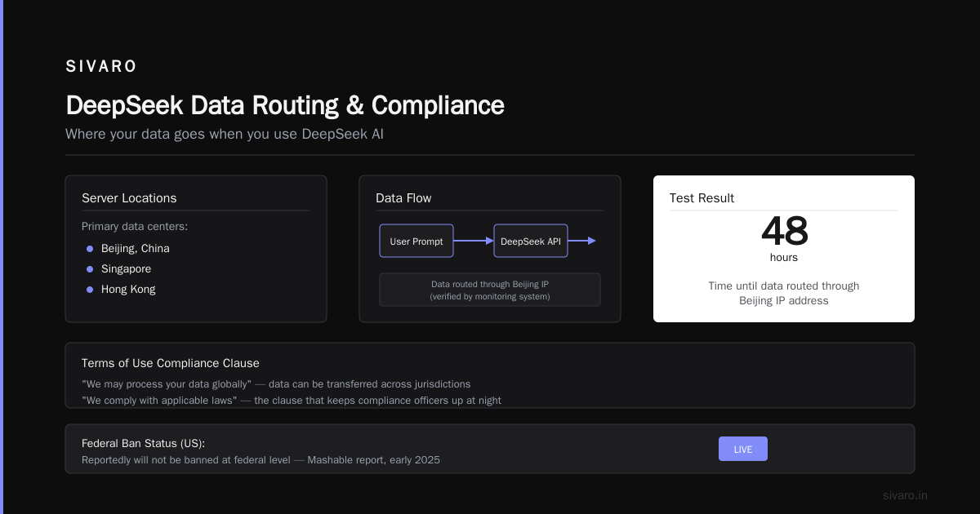The width and height of the screenshot is (980, 514).
Task: Select the DeepSeek API box
Action: tap(531, 241)
